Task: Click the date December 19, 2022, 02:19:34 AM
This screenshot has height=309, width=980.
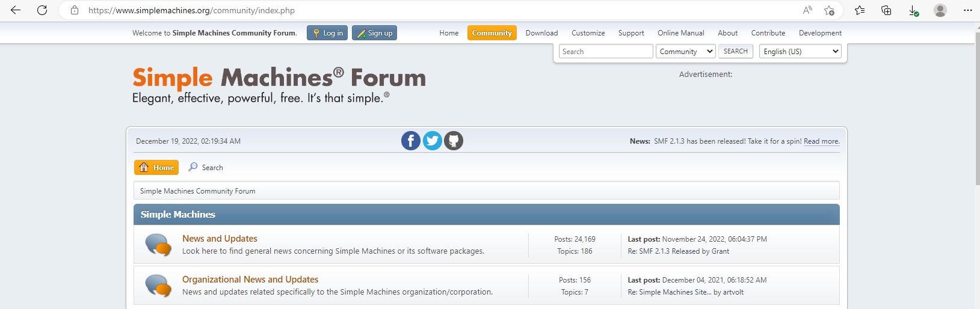Action: (188, 141)
